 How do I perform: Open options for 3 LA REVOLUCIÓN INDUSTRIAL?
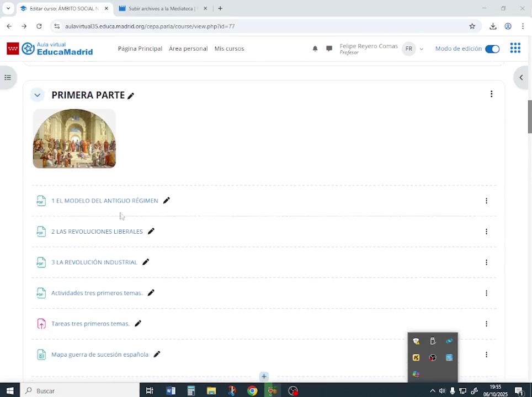pyautogui.click(x=486, y=262)
